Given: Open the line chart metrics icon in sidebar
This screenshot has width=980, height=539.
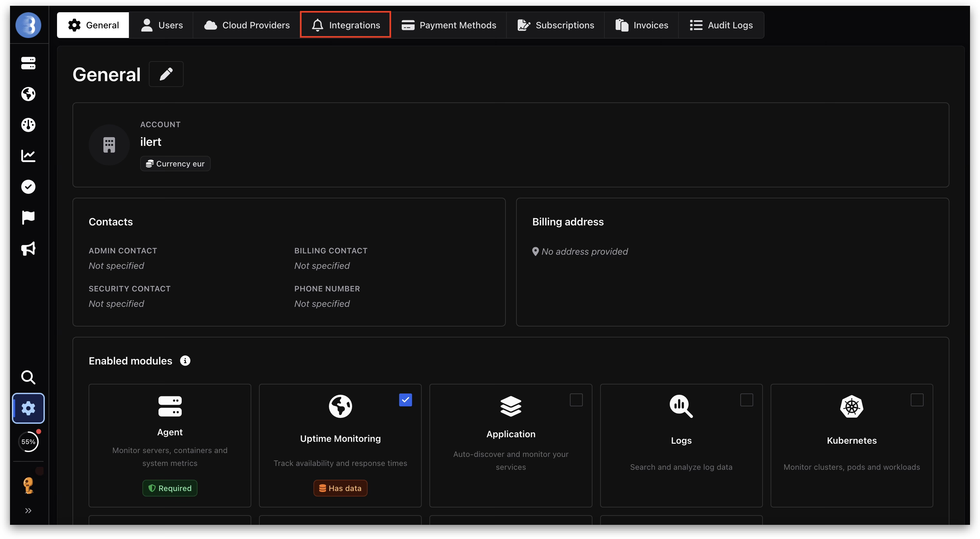Looking at the screenshot, I should click(x=28, y=156).
